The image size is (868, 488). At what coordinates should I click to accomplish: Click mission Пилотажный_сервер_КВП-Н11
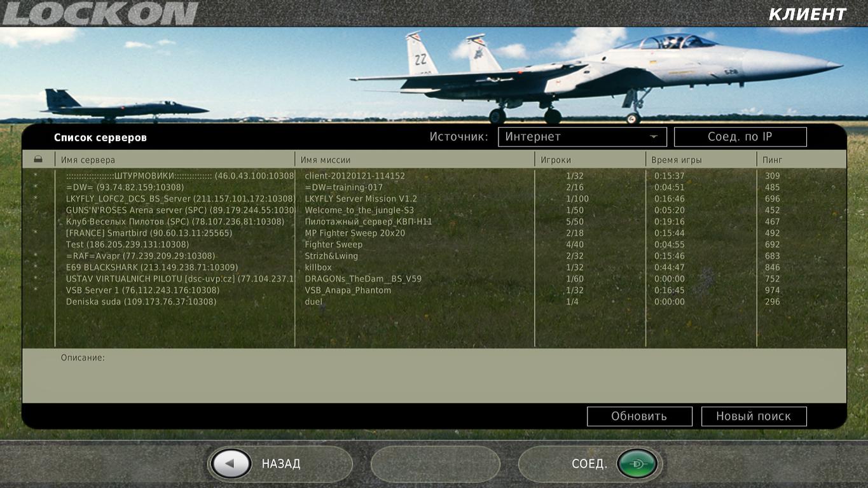[368, 222]
